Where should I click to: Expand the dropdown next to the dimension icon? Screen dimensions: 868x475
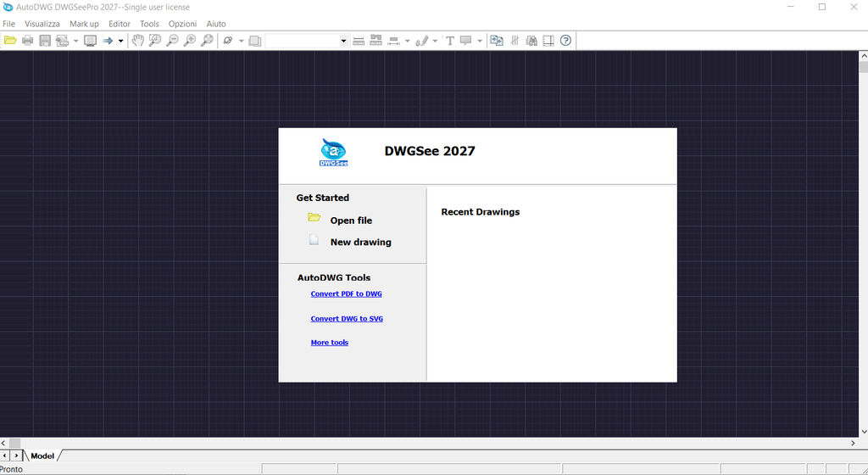pos(407,41)
